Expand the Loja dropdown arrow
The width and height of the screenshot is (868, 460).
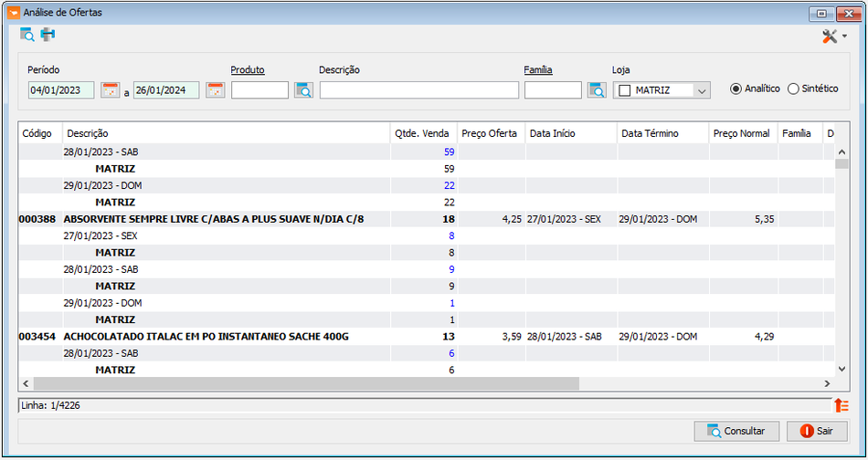click(702, 90)
